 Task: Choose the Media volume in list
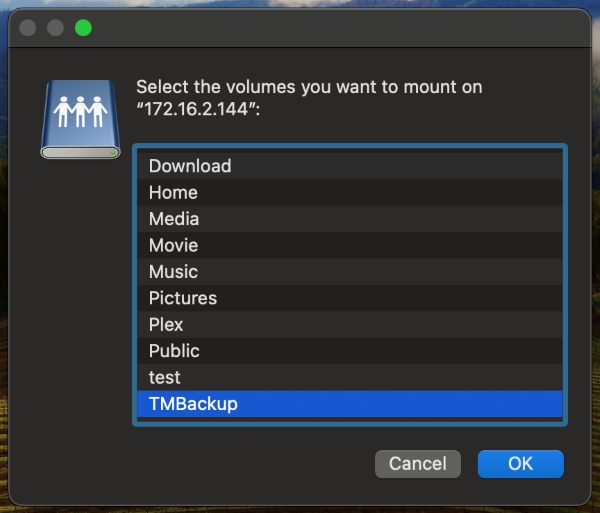[350, 219]
